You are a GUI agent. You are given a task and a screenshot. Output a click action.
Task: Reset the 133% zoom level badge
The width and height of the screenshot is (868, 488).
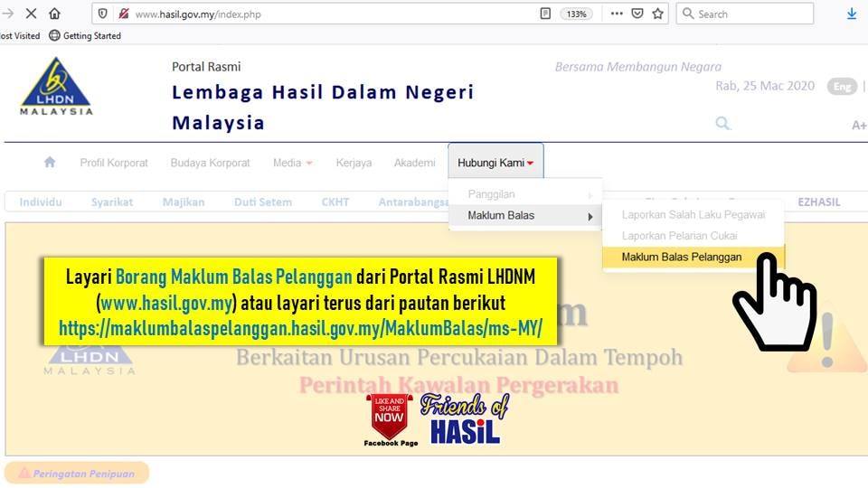click(x=576, y=14)
